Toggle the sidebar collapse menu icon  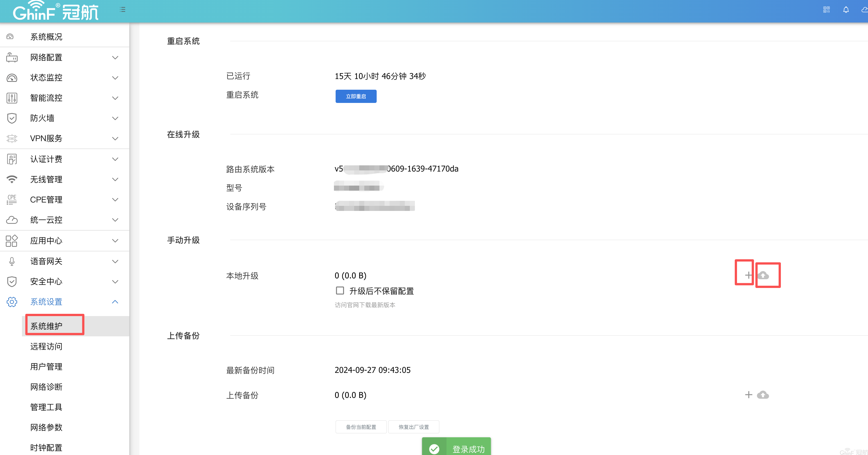pyautogui.click(x=122, y=10)
